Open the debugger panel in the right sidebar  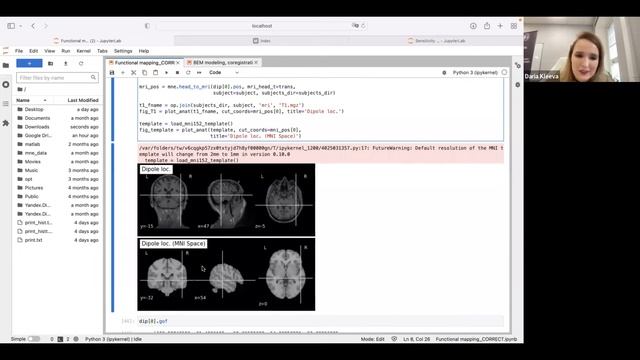coord(518,84)
